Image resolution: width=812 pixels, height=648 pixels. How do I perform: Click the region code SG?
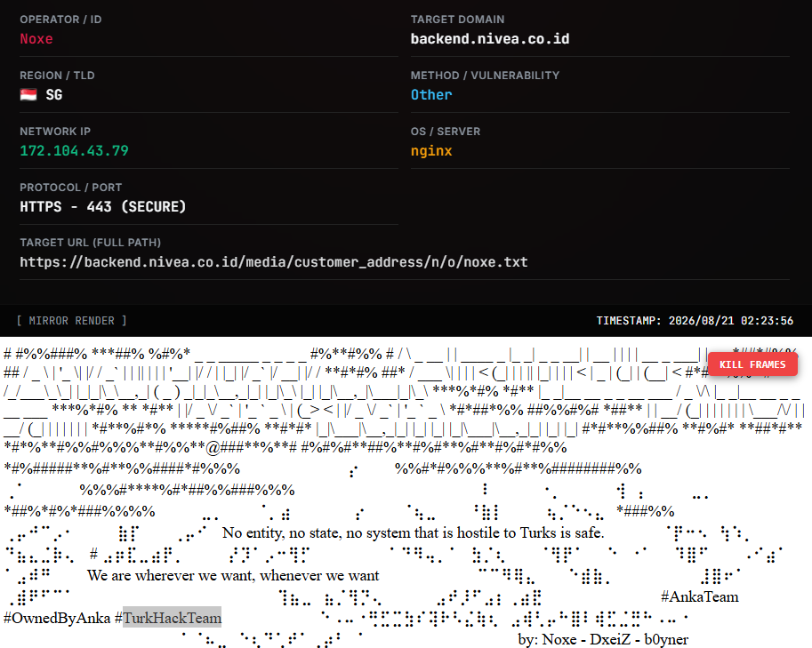pyautogui.click(x=54, y=95)
